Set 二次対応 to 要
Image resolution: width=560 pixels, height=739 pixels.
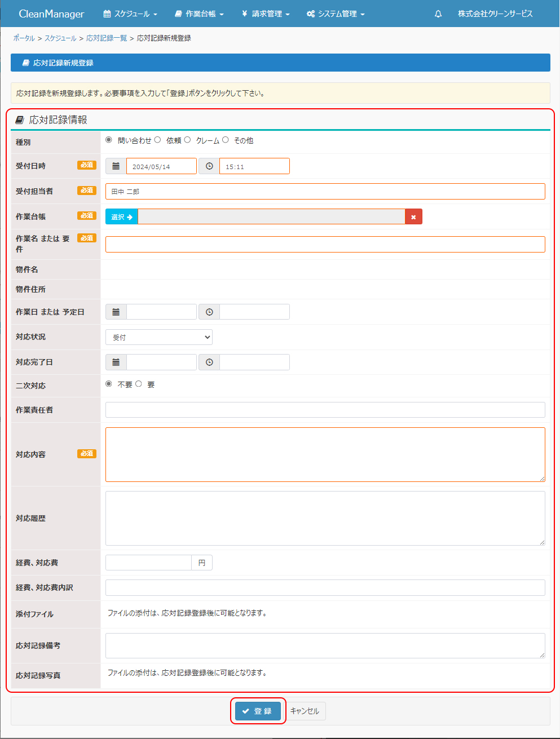pos(139,384)
